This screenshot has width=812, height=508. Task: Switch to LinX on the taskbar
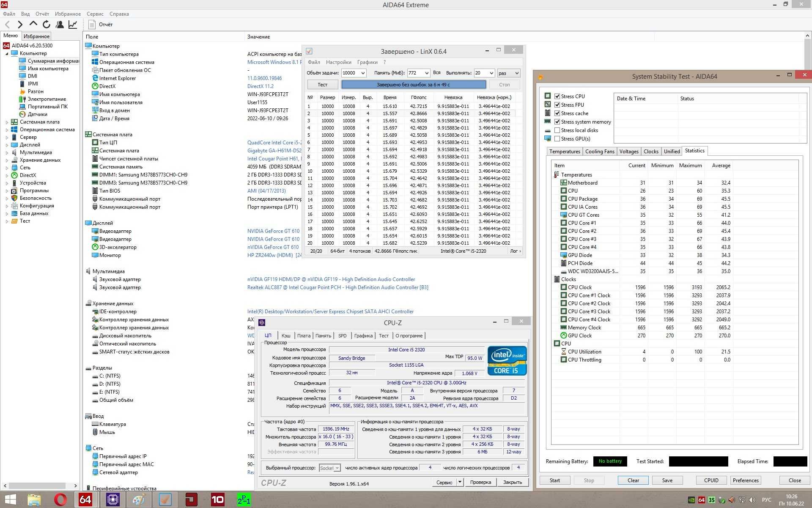pyautogui.click(x=165, y=500)
